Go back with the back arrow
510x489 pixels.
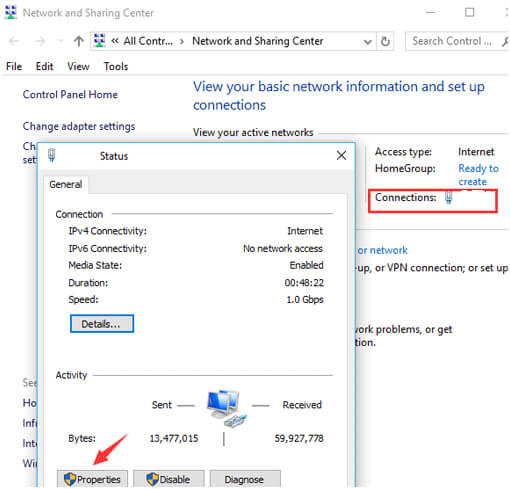(14, 41)
